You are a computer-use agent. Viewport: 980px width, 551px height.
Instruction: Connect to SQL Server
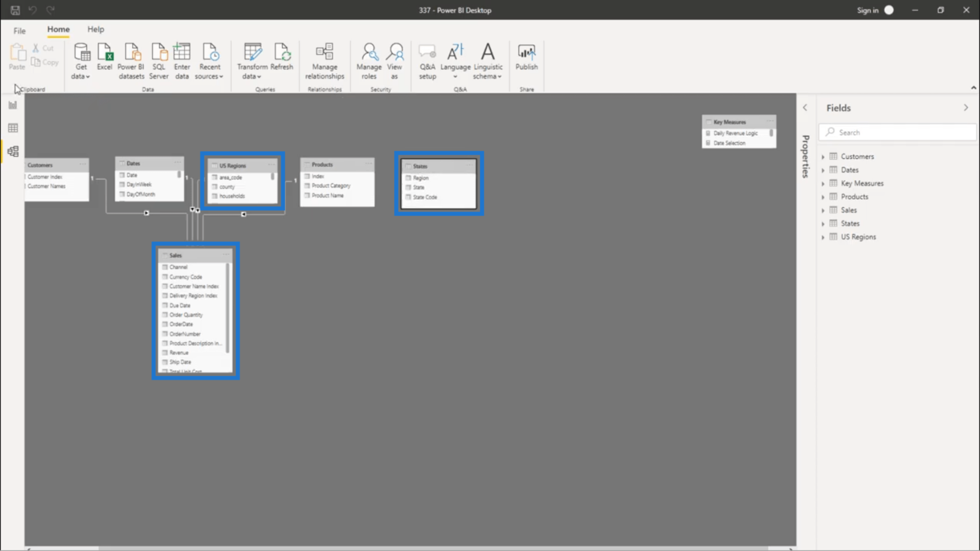point(158,61)
